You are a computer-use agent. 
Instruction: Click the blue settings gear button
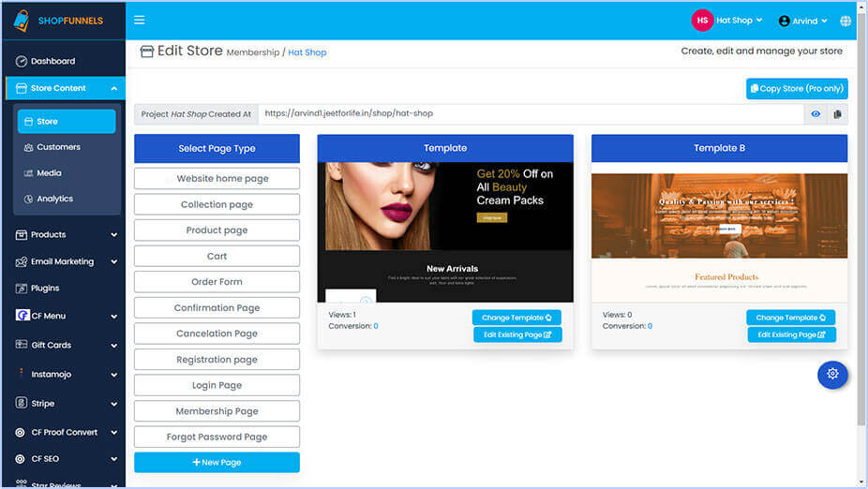832,375
